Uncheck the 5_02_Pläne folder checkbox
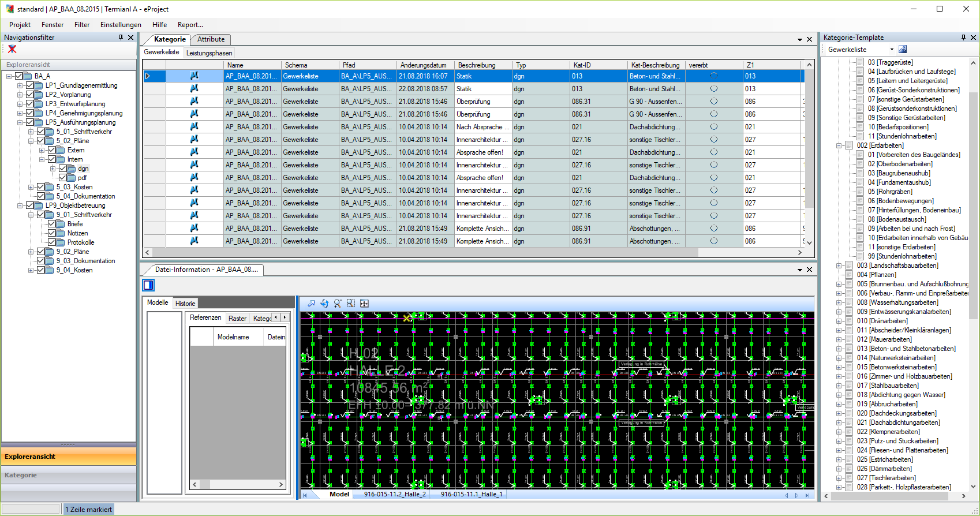The width and height of the screenshot is (980, 516). coord(41,141)
